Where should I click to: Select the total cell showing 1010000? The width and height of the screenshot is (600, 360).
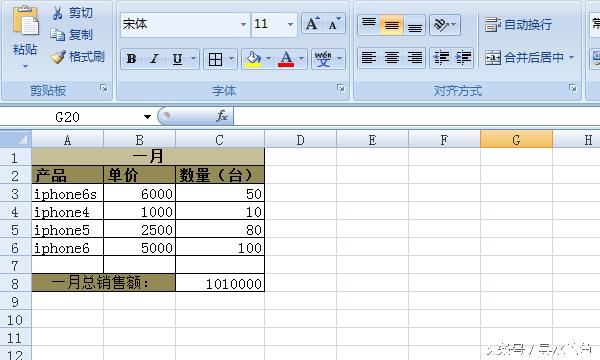[220, 283]
